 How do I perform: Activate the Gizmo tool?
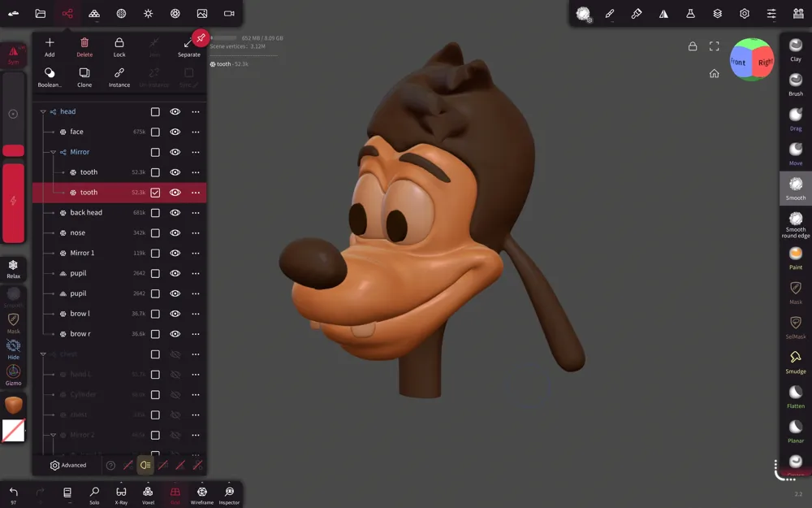click(14, 376)
